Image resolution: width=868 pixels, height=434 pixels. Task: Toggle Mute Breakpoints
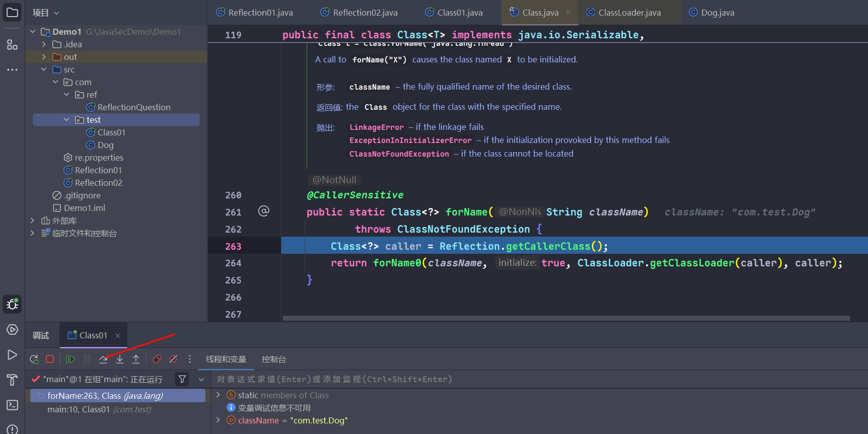click(173, 359)
